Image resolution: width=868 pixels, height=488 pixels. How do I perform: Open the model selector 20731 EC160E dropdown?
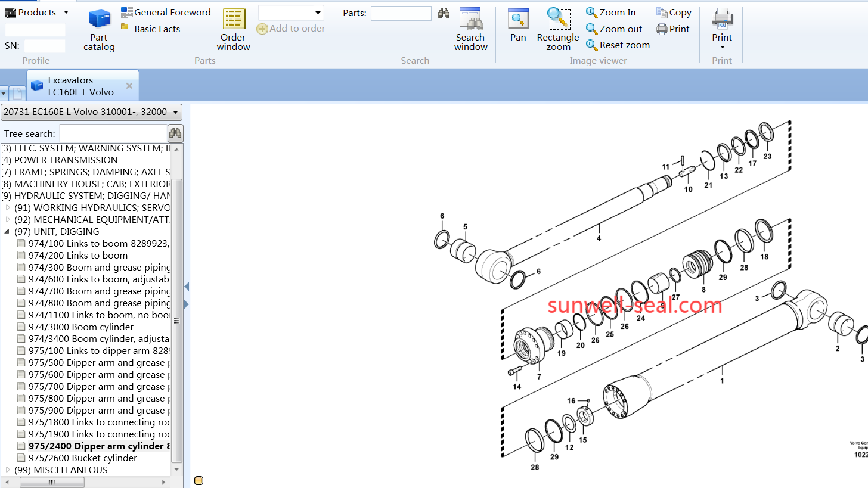pos(175,112)
